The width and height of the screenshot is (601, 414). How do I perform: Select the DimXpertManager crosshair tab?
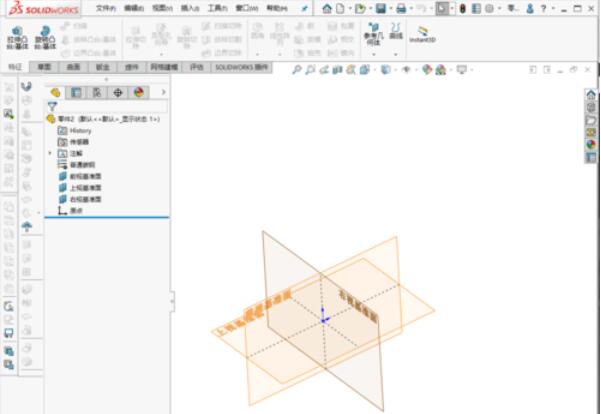[x=118, y=92]
